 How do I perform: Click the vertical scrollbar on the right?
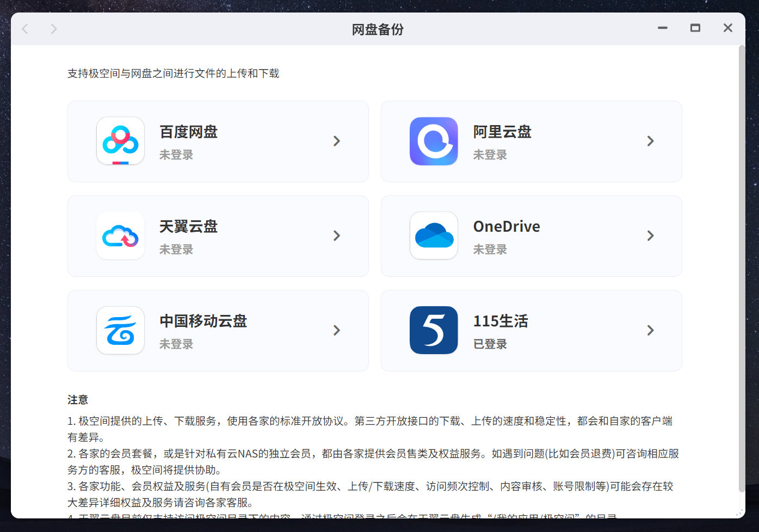[742, 269]
